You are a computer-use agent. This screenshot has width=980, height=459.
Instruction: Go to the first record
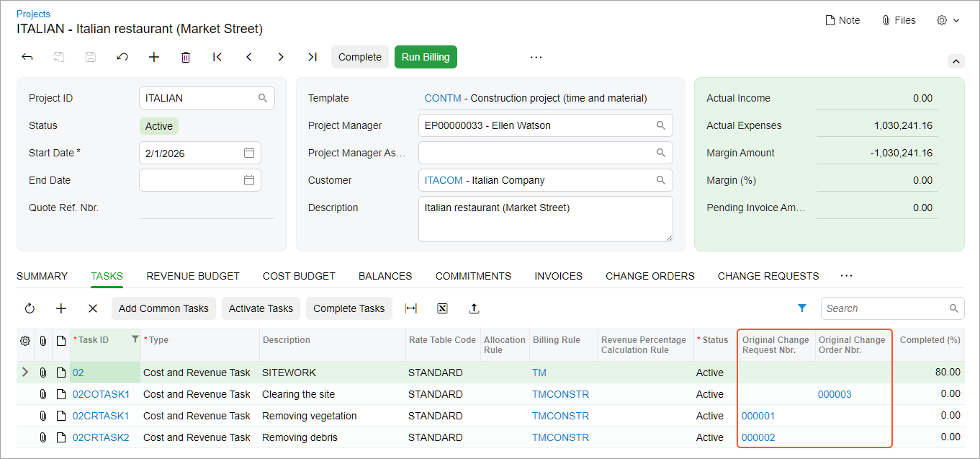pos(217,57)
